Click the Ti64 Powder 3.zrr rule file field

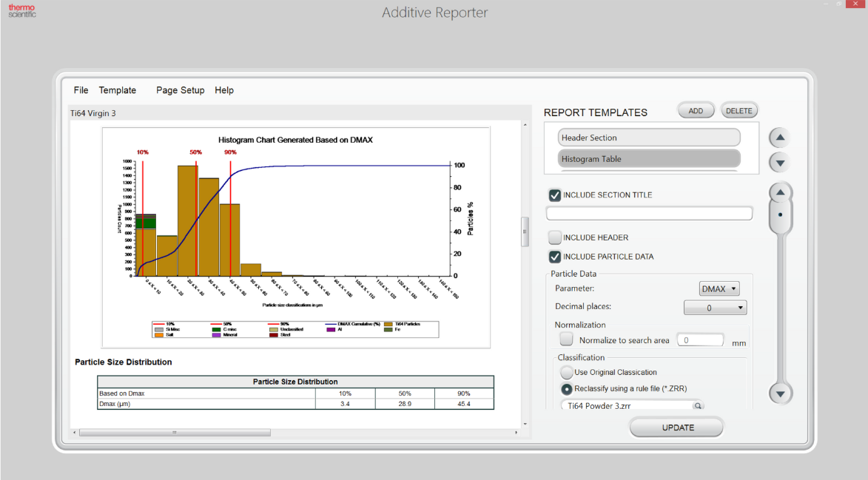[x=632, y=406]
